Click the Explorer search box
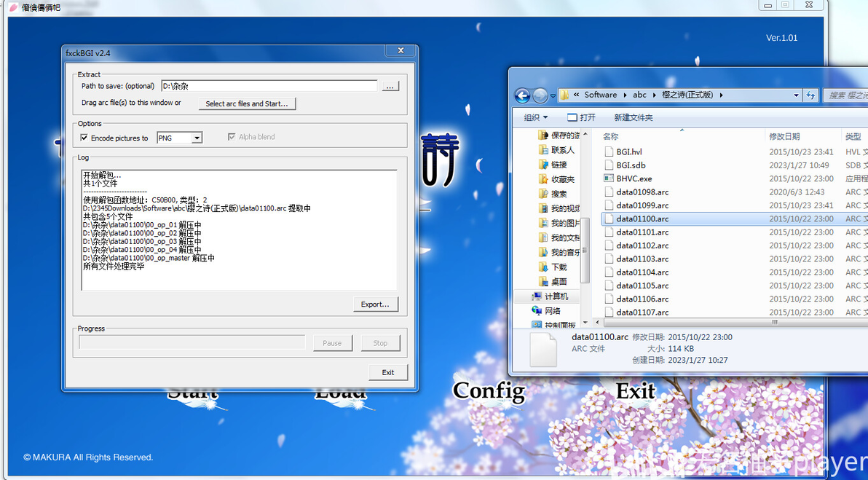 pos(845,95)
